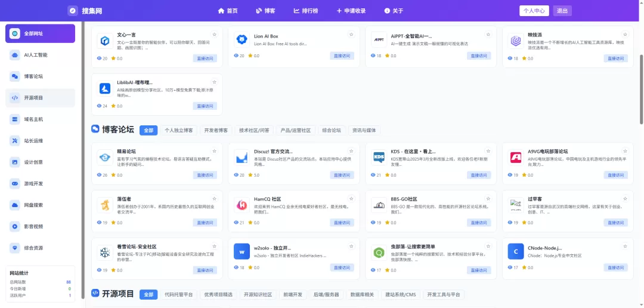Screen dimensions: 644x308
Task: Click the 搜集网 compass logo icon
Action: pyautogui.click(x=73, y=11)
